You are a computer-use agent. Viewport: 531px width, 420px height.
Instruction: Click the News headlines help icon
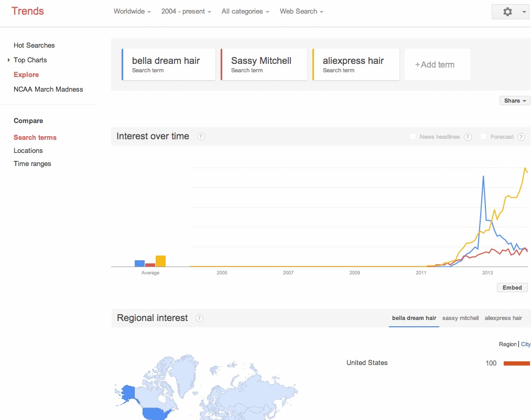click(468, 137)
